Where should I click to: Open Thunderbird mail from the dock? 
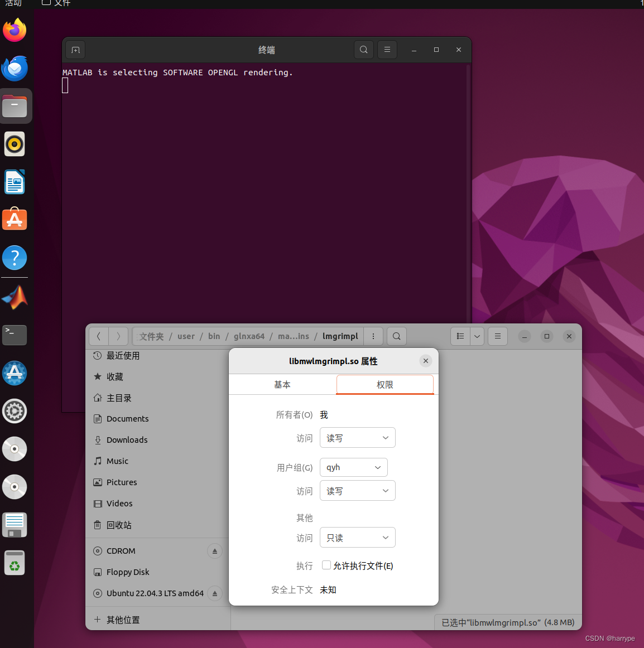point(15,68)
